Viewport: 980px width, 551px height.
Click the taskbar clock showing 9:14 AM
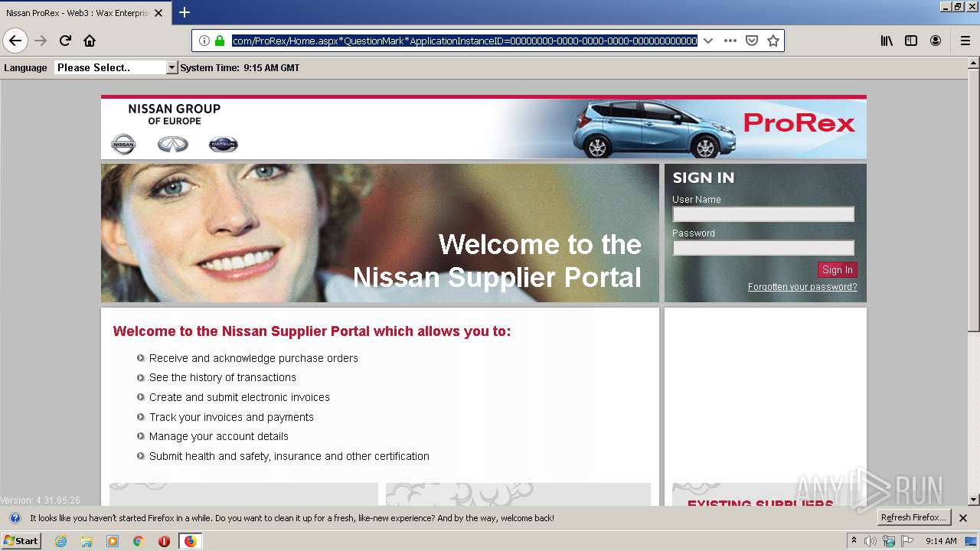click(941, 541)
